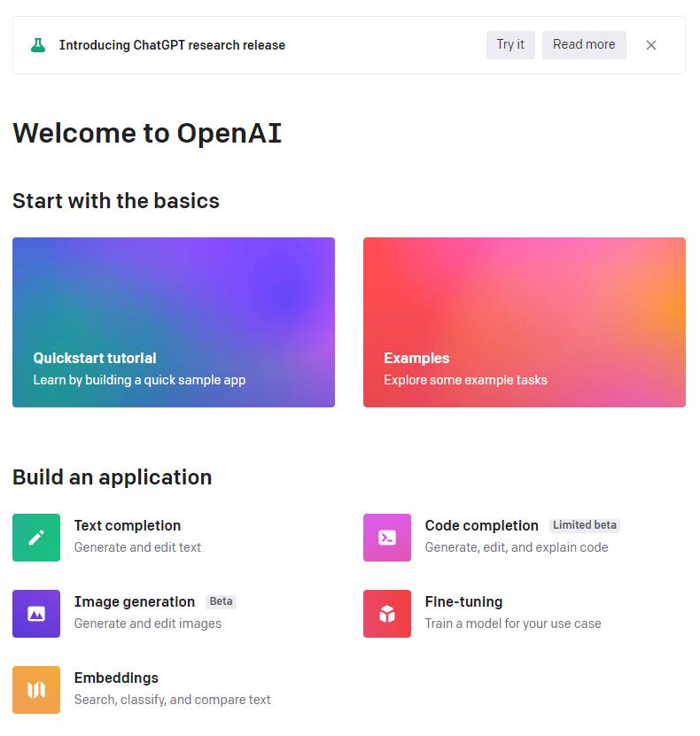
Task: Click the Beta badge beside Image generation
Action: (221, 601)
